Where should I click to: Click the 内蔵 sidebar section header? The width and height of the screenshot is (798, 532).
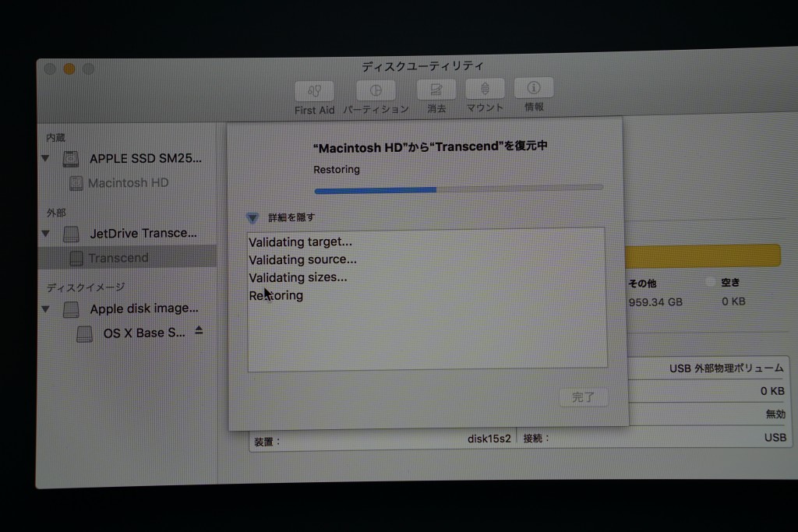[x=55, y=137]
